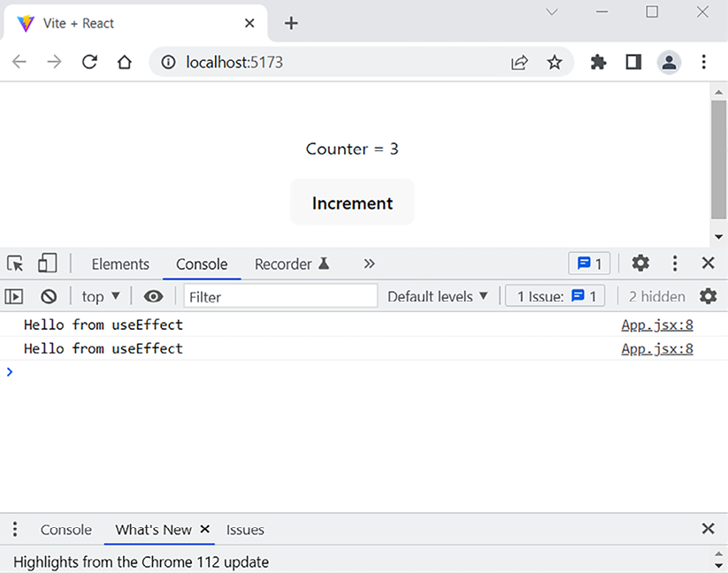
Task: Open DevTools settings gear icon
Action: pos(640,264)
